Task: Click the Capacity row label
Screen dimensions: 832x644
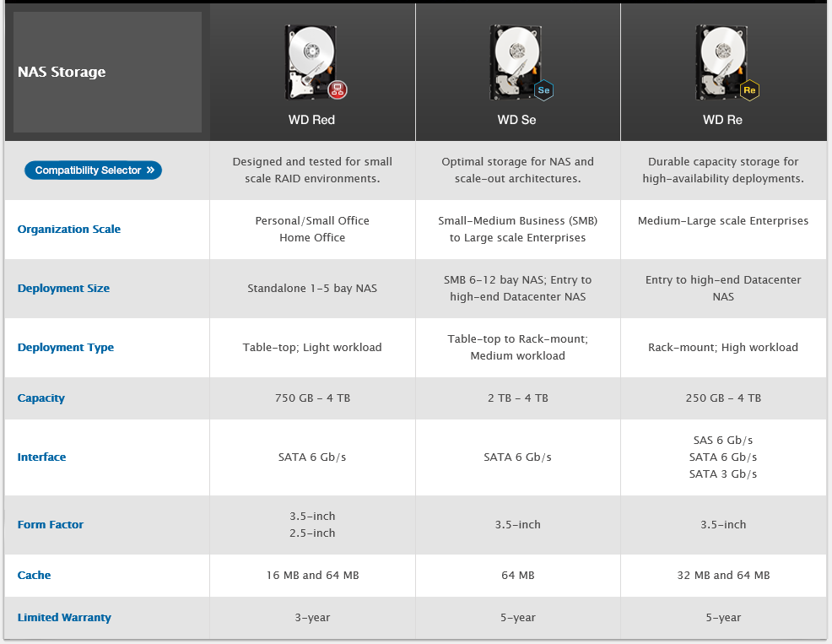Action: [41, 398]
